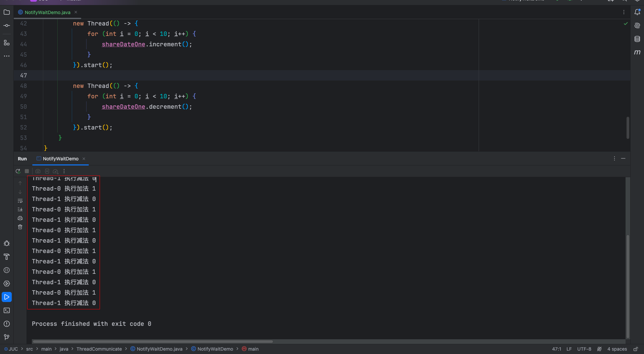The width and height of the screenshot is (644, 354).
Task: Click shareDateOne.decrement() on line 50
Action: click(x=147, y=107)
